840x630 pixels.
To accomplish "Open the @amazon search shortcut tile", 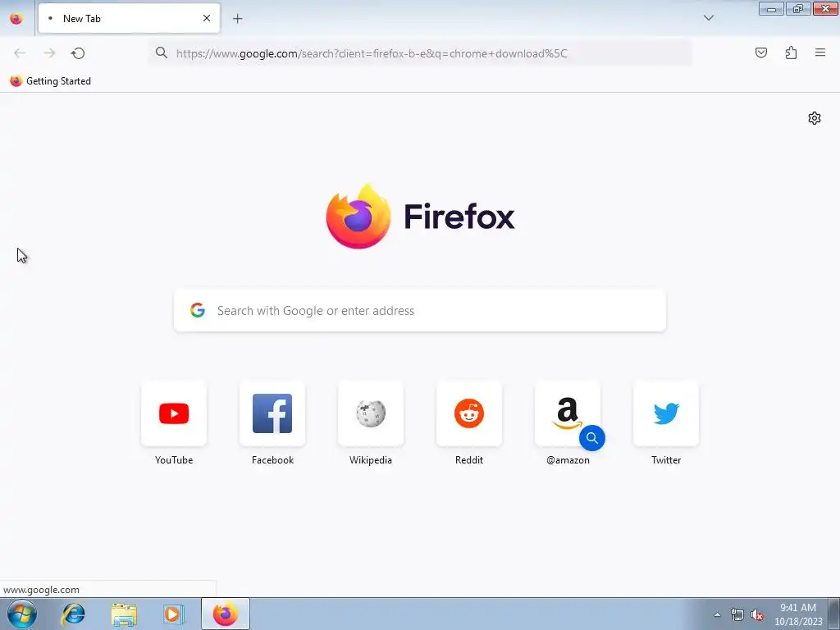I will click(568, 413).
